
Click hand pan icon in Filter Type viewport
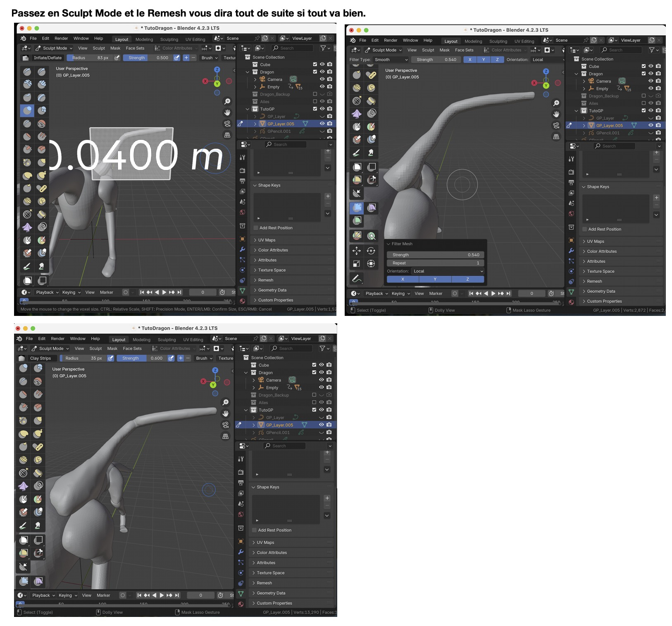coord(556,114)
